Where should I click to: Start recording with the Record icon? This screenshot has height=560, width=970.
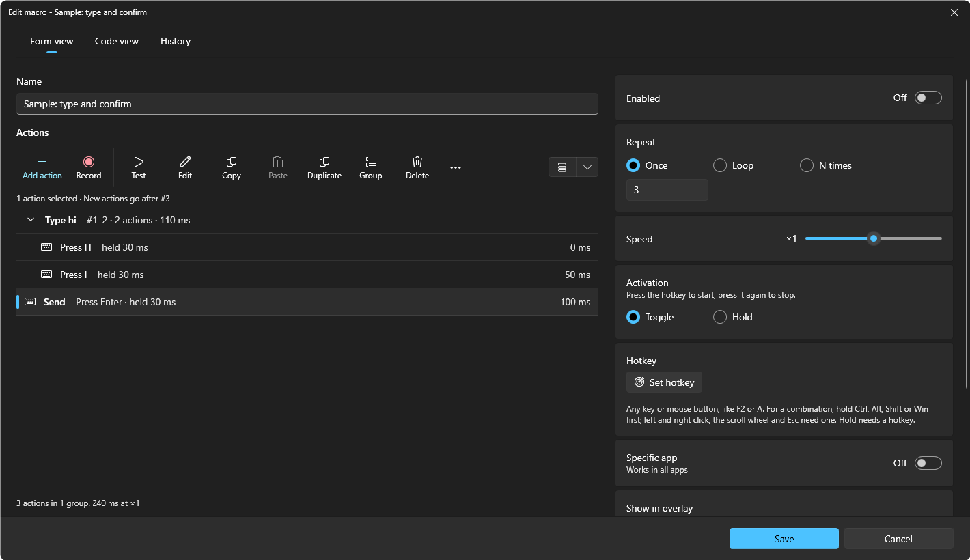[88, 162]
